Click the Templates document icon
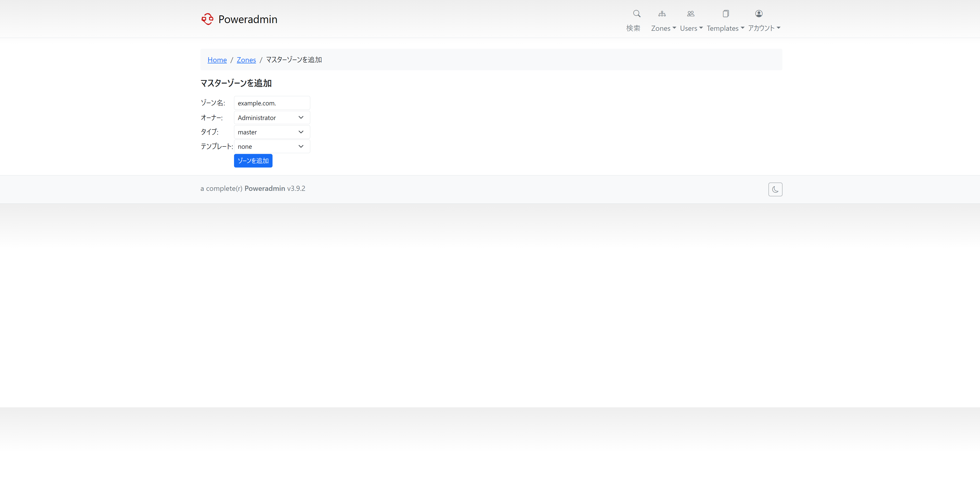Image resolution: width=980 pixels, height=491 pixels. 725,14
